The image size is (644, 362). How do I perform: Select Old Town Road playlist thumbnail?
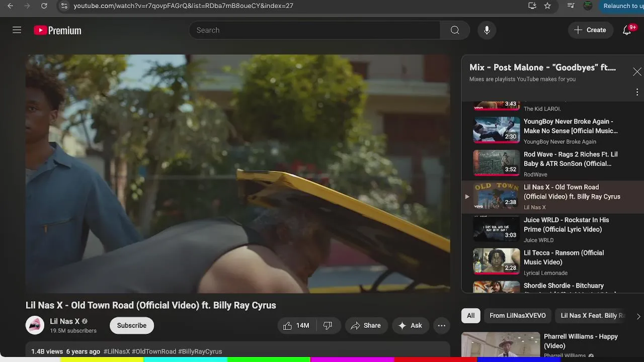point(497,196)
